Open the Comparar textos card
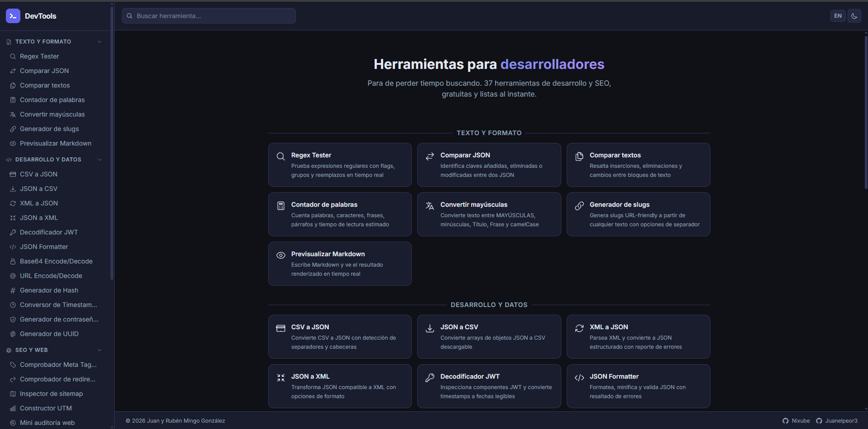Screen dimensions: 868x429 pyautogui.click(x=638, y=165)
